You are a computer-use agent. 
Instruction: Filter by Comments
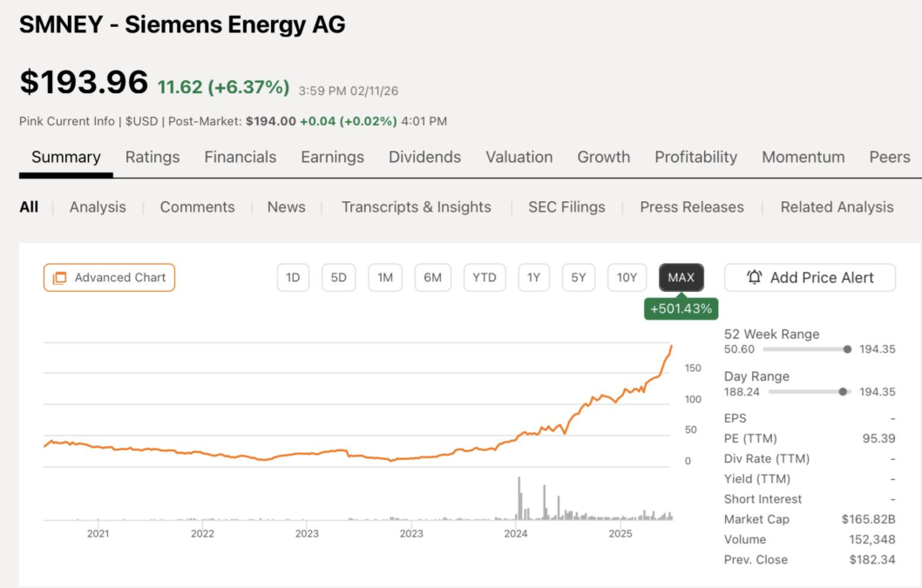[x=197, y=207]
